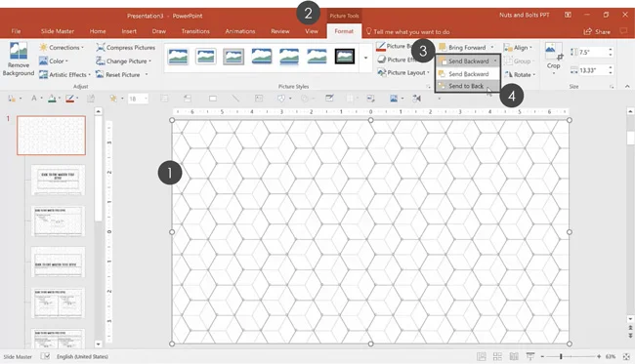635x364 pixels.
Task: Open the ribbon display options icon
Action: tap(569, 15)
